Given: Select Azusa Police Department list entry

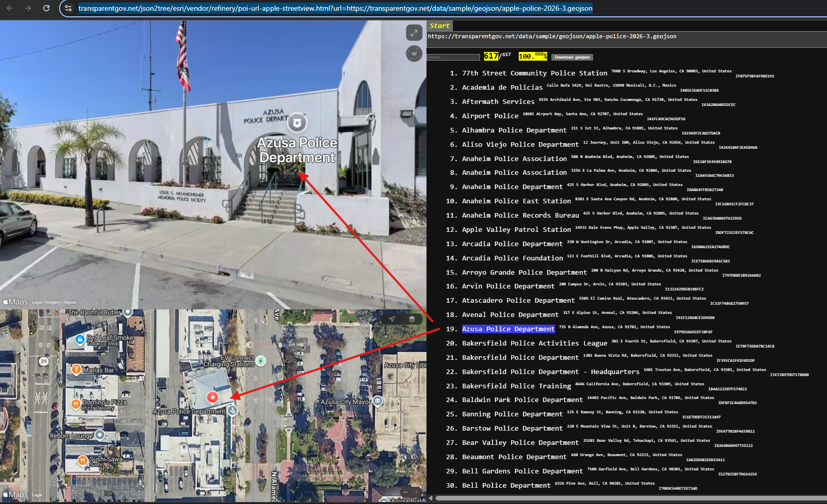Looking at the screenshot, I should pyautogui.click(x=508, y=329).
